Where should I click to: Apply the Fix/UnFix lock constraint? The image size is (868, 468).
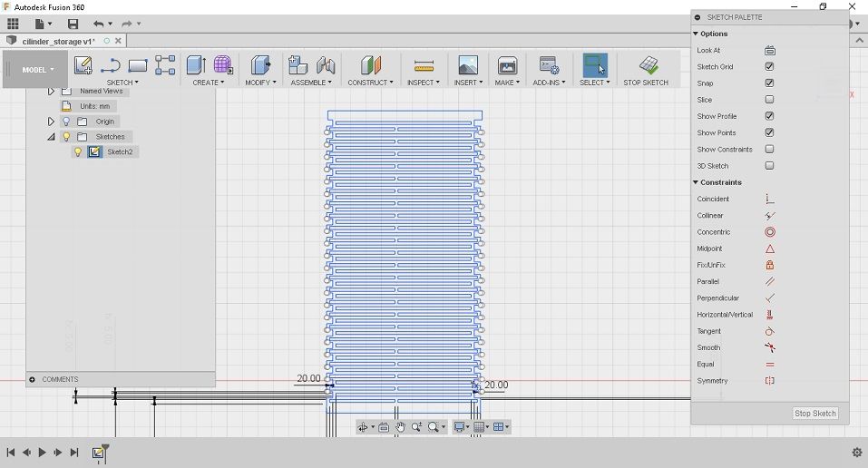(x=769, y=265)
